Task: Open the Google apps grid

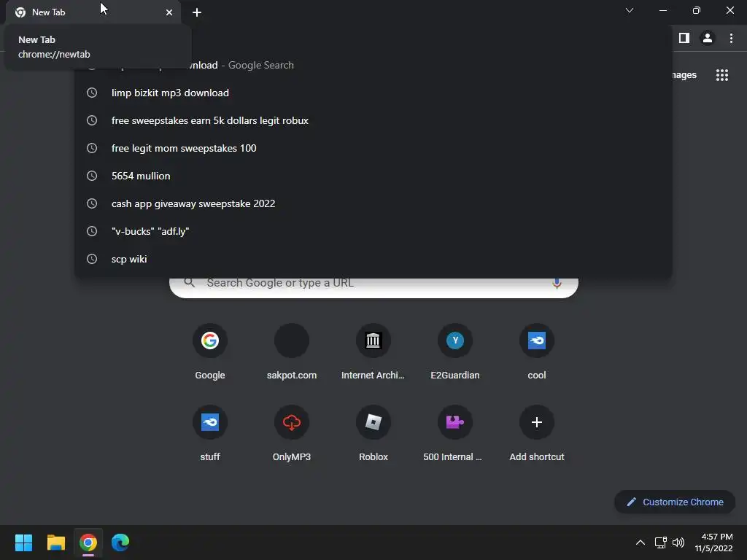Action: tap(722, 75)
